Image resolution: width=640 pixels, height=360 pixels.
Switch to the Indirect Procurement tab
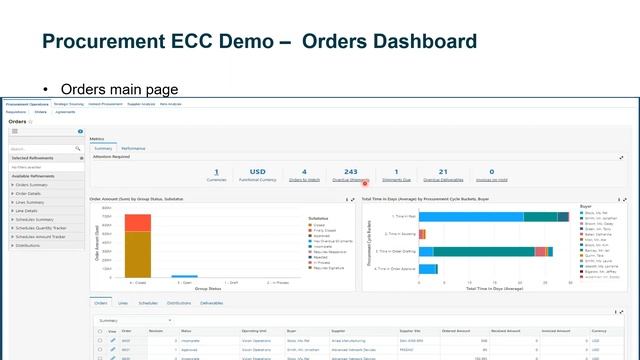[105, 104]
